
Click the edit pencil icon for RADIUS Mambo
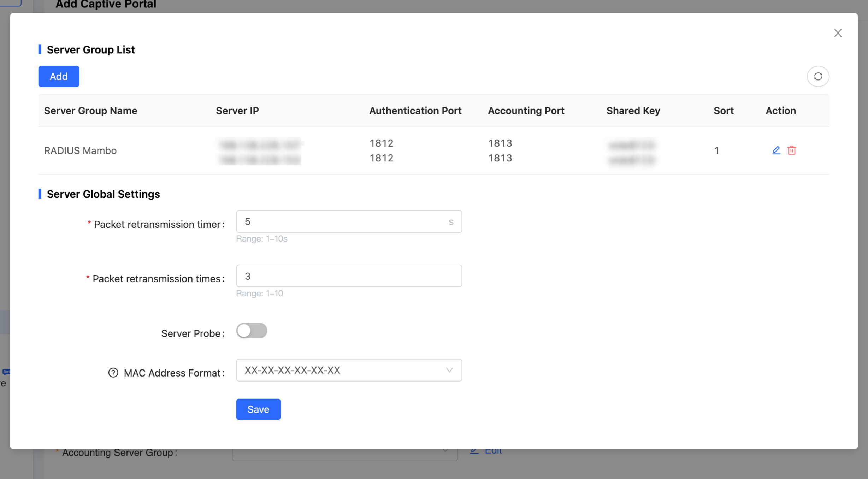pyautogui.click(x=776, y=150)
